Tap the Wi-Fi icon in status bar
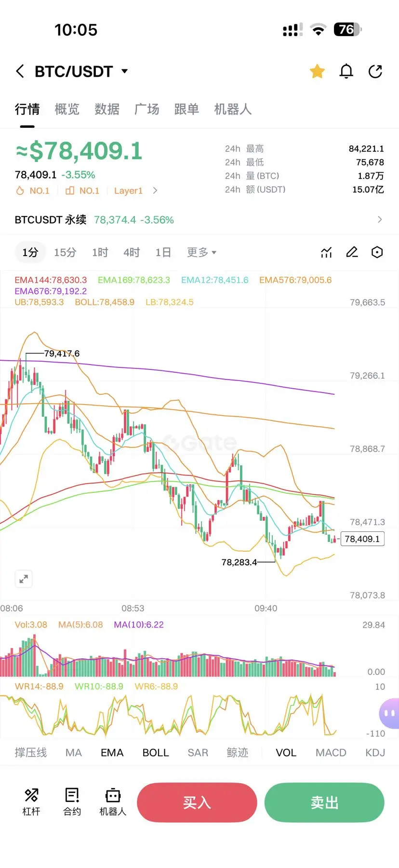 click(318, 30)
